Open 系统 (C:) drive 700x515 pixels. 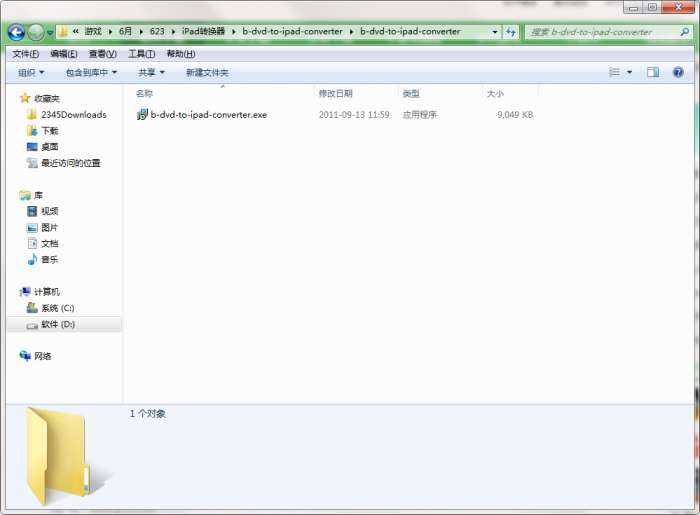point(58,308)
